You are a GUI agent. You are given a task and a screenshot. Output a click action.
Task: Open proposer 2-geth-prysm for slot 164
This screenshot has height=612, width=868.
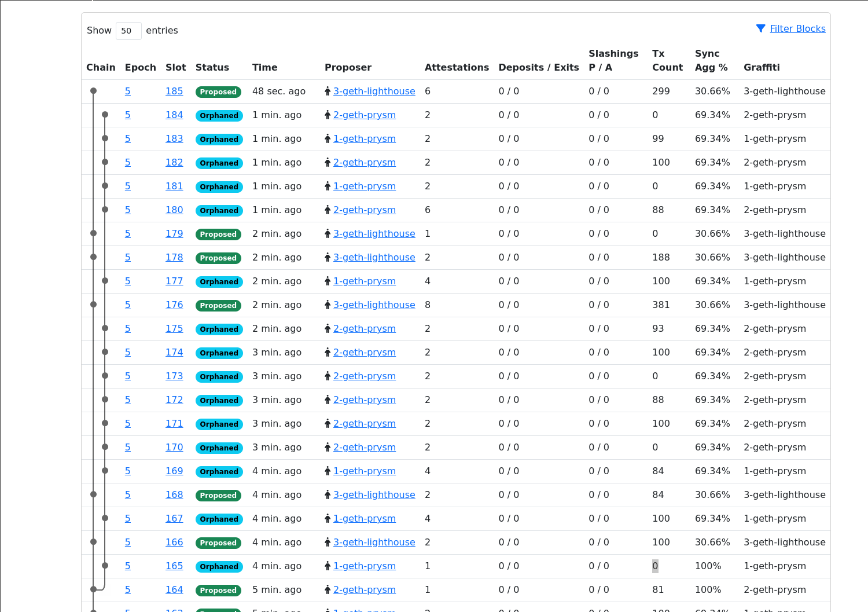[365, 589]
